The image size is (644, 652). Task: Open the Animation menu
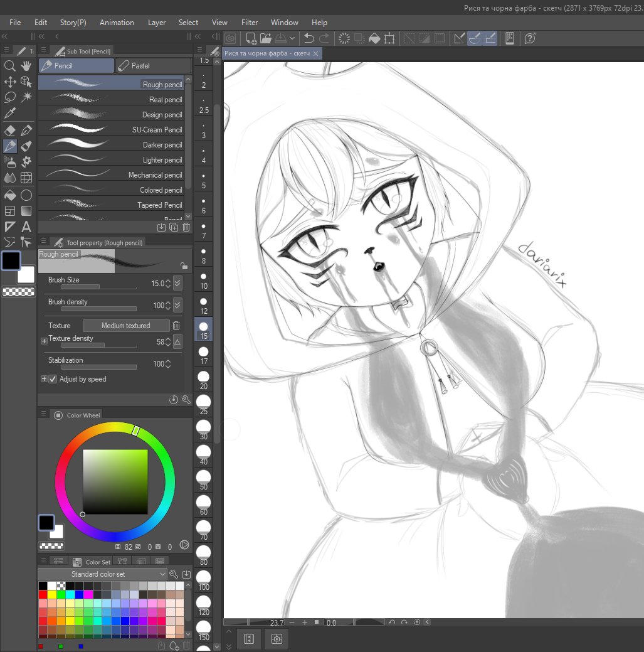[117, 23]
